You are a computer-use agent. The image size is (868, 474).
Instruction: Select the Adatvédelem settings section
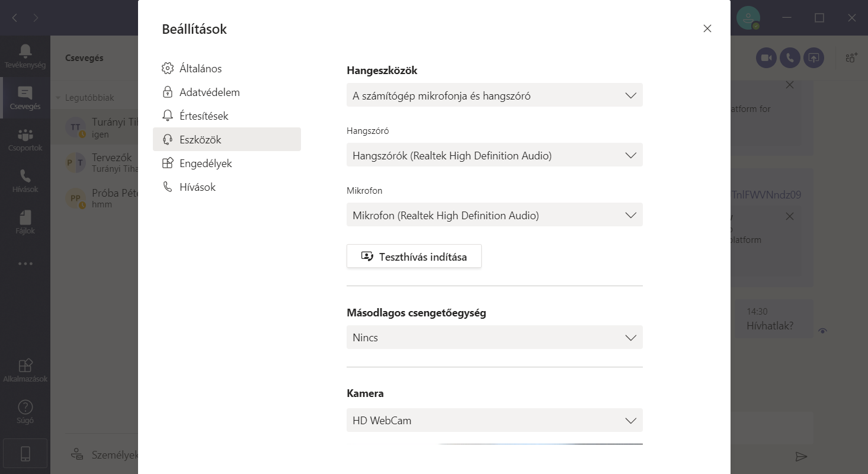[x=209, y=92]
